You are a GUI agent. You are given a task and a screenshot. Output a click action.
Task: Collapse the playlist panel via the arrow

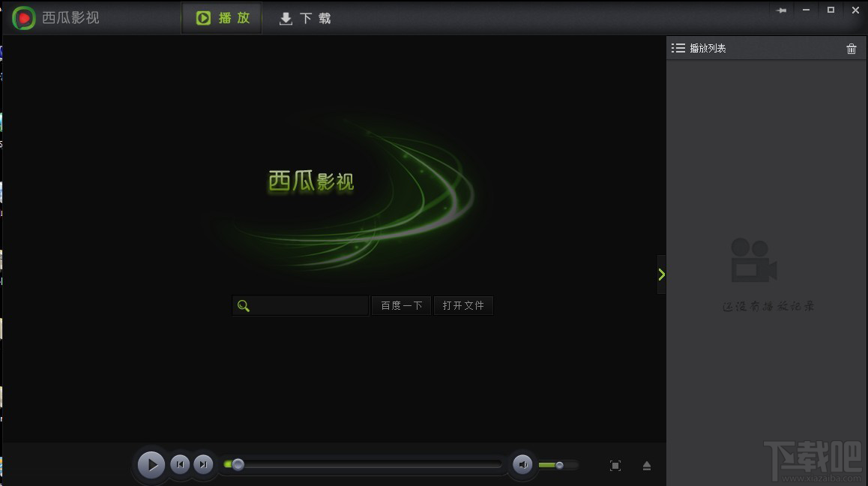660,274
